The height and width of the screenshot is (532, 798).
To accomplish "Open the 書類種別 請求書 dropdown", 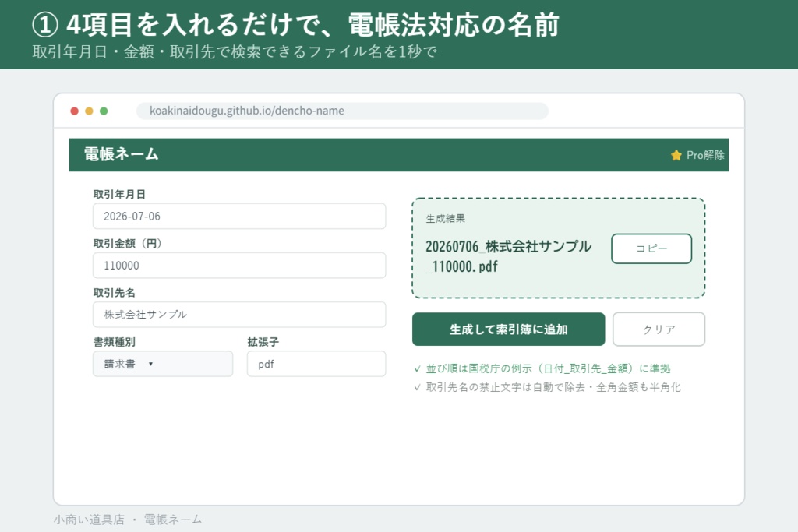I will point(163,364).
